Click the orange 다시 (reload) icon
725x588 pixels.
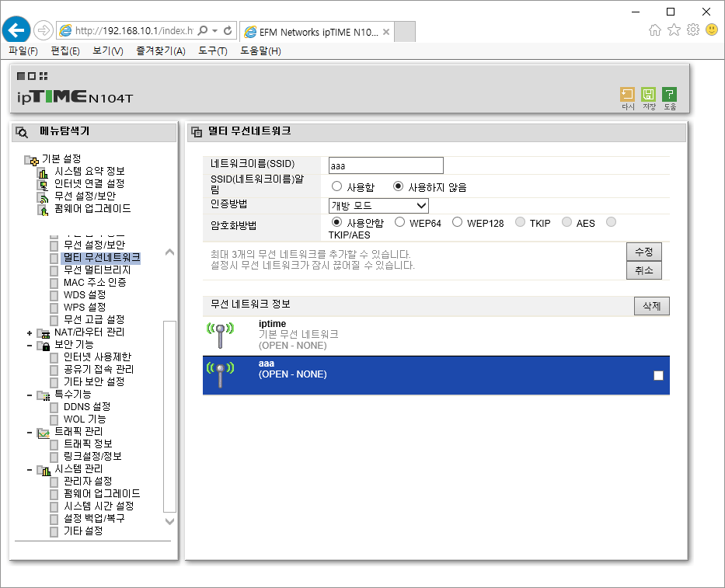[x=627, y=94]
